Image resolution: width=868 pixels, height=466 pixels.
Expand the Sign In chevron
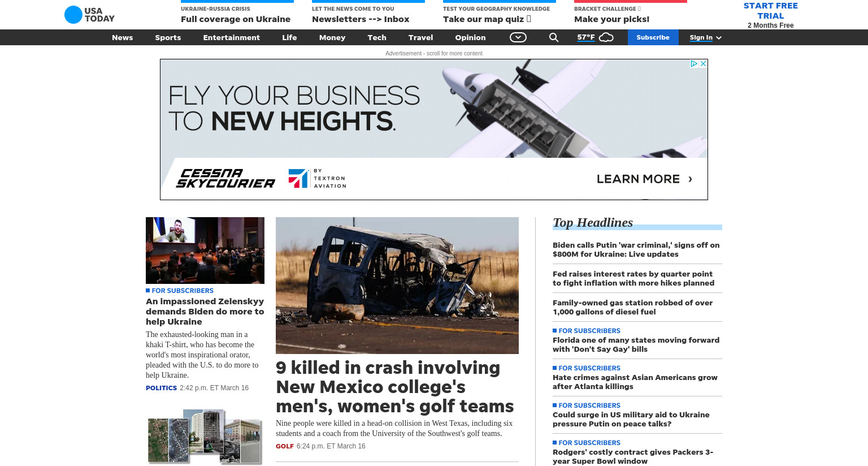tap(719, 38)
